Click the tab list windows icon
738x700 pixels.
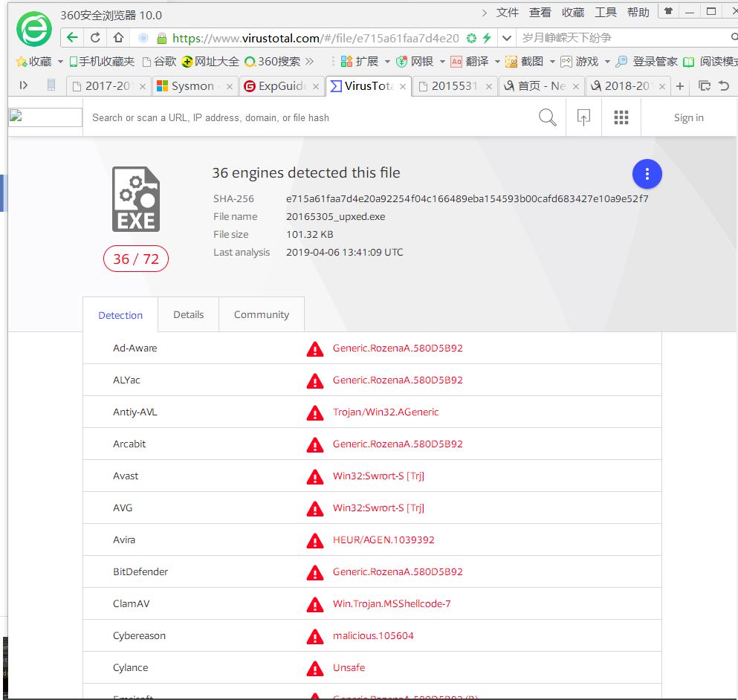point(705,85)
